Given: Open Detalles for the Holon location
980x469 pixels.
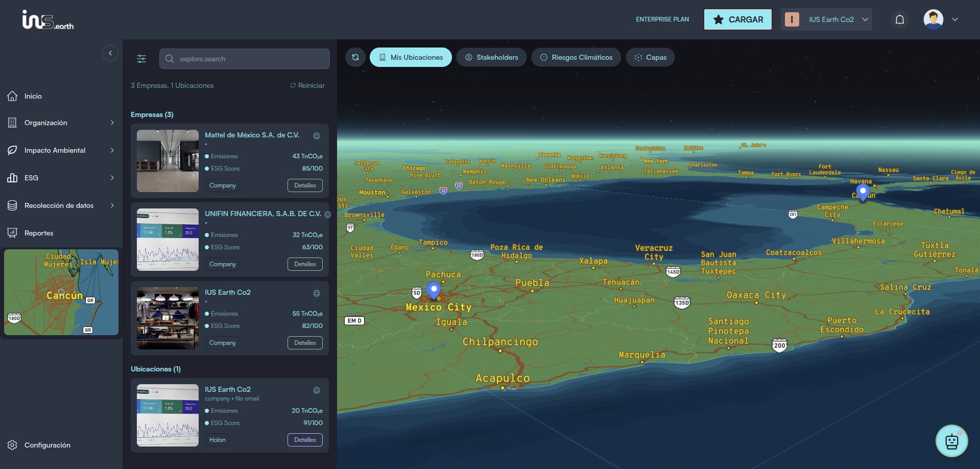Looking at the screenshot, I should pos(305,440).
